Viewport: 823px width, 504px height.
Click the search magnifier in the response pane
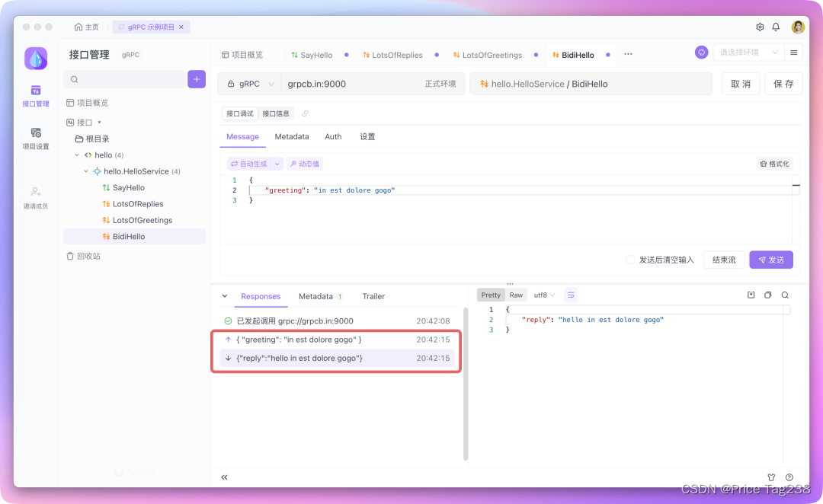click(785, 295)
